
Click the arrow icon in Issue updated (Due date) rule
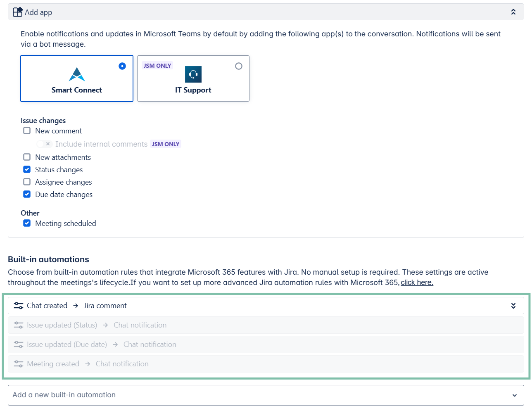[115, 344]
